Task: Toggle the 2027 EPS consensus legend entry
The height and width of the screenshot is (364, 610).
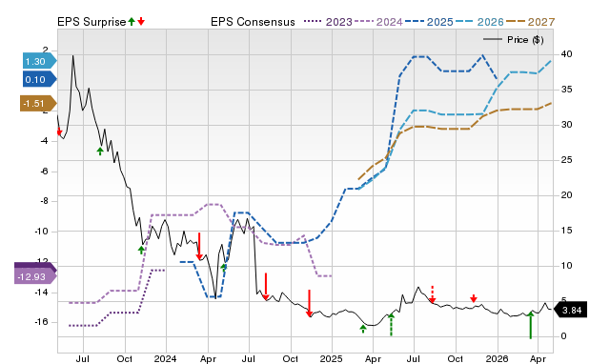Action: pos(530,22)
